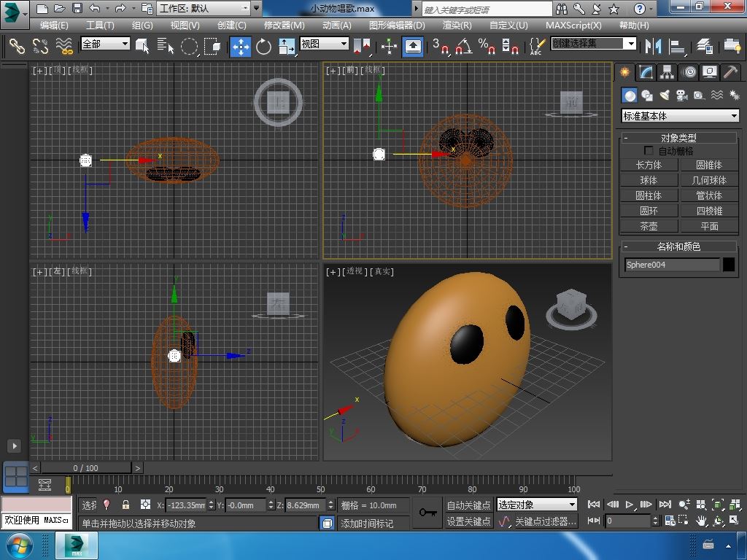The width and height of the screenshot is (747, 560).
Task: Open the Utilities panel hammer icon
Action: 730,71
